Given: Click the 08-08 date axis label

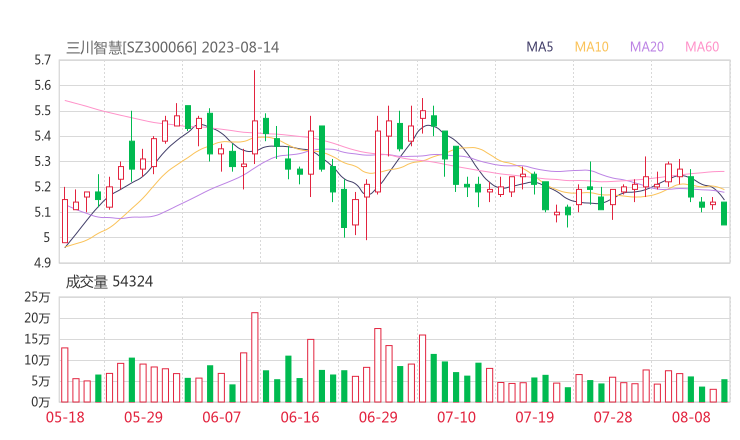Looking at the screenshot, I should pyautogui.click(x=691, y=417).
